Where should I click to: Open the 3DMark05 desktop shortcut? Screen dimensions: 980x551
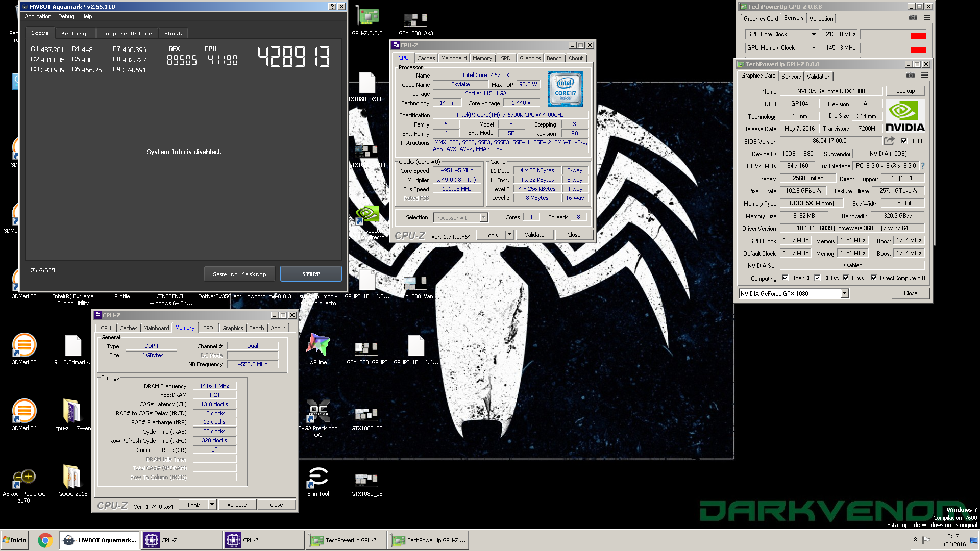coord(24,349)
